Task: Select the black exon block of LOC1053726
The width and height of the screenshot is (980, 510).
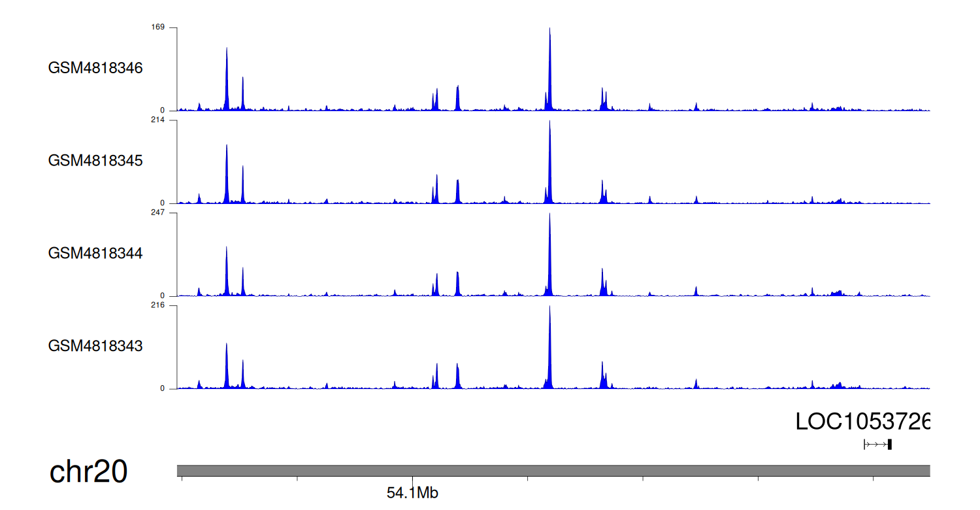Action: 890,445
